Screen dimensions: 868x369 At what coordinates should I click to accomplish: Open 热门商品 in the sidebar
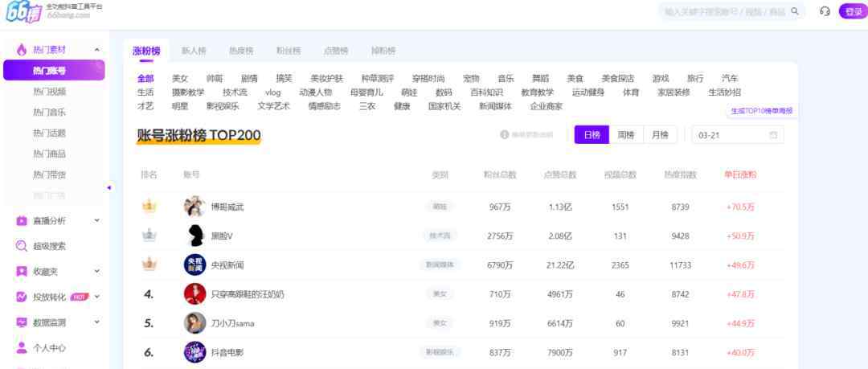click(x=49, y=154)
